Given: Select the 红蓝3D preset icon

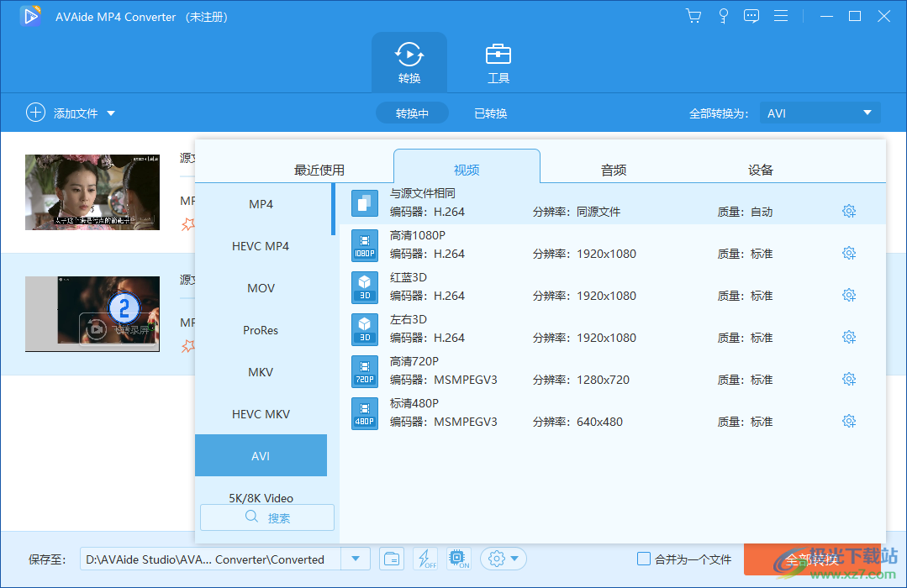Looking at the screenshot, I should (x=365, y=287).
